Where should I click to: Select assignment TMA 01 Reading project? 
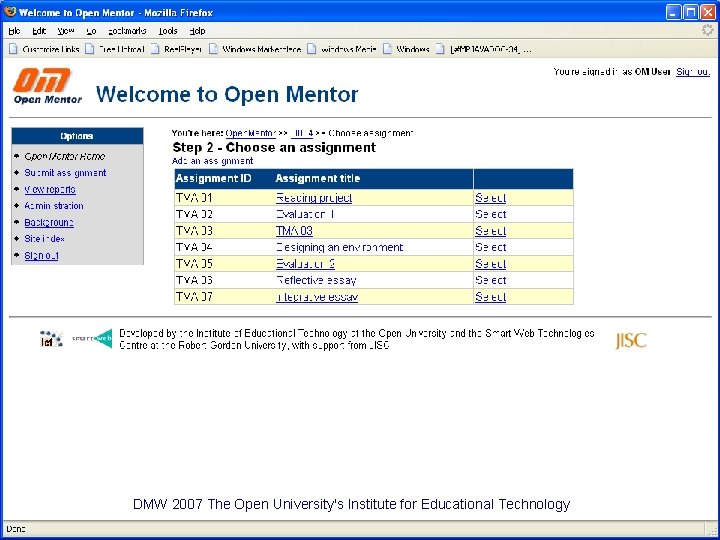490,198
